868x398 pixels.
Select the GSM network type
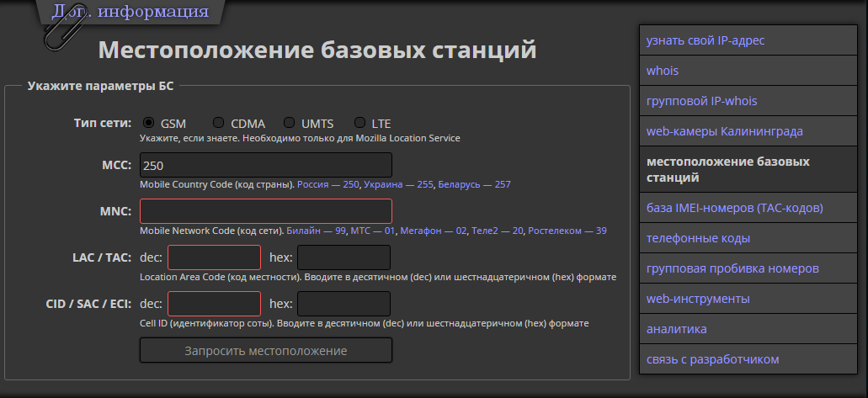[149, 123]
